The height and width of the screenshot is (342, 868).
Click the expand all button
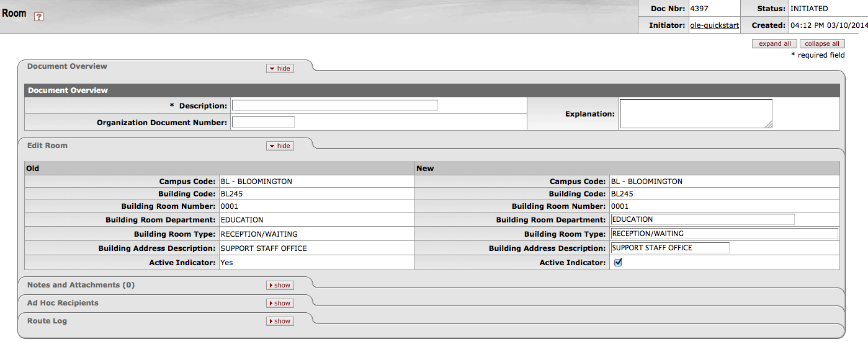click(x=774, y=44)
